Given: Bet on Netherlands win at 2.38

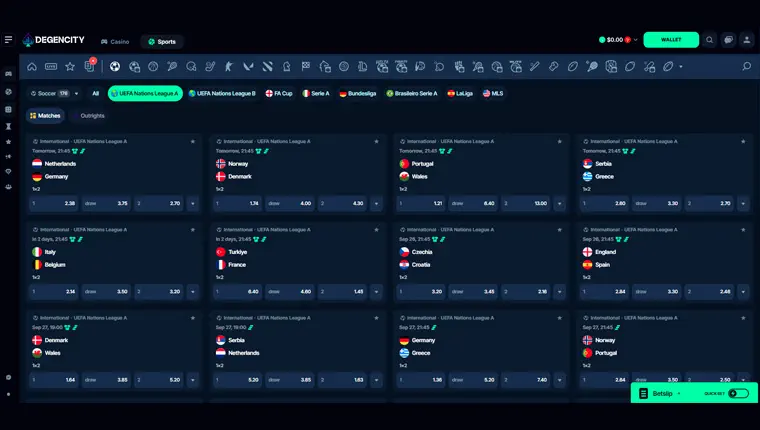Looking at the screenshot, I should [53, 204].
